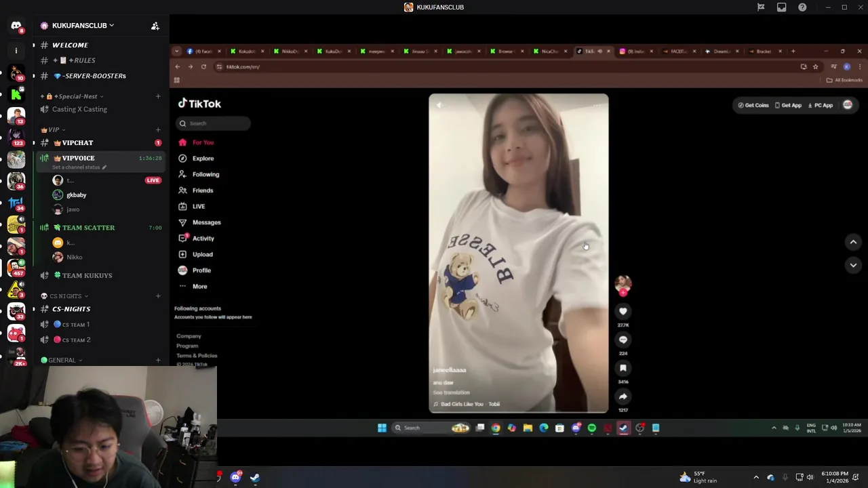The height and width of the screenshot is (488, 868).
Task: Click PC App button on TikTok
Action: 821,105
